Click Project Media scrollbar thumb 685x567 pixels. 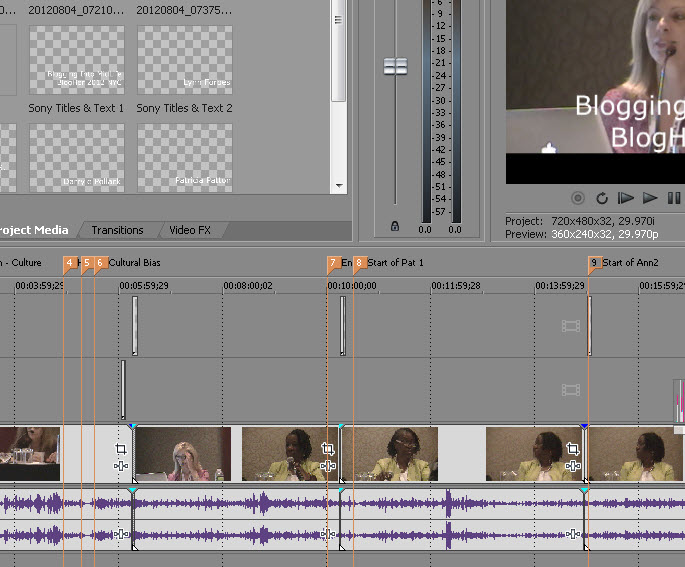[338, 50]
